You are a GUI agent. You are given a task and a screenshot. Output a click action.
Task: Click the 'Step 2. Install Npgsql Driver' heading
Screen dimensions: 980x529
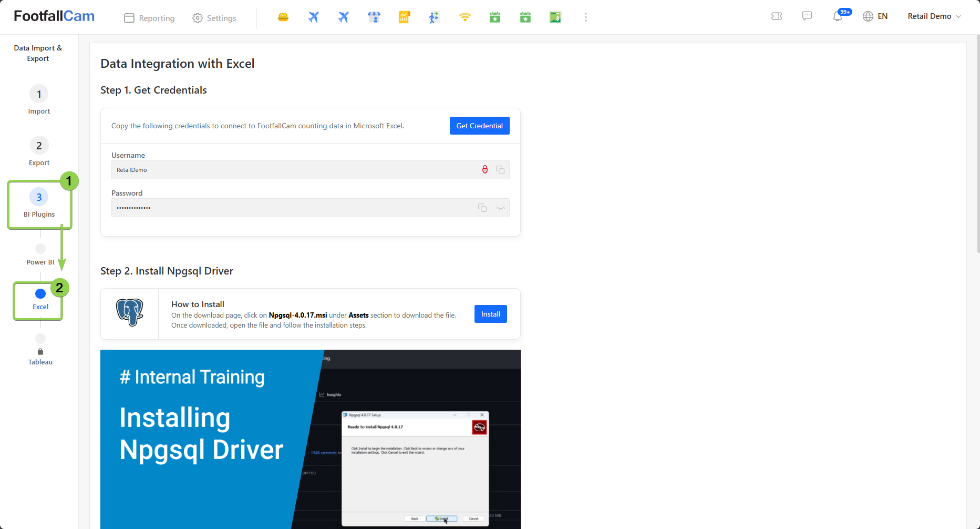(167, 271)
